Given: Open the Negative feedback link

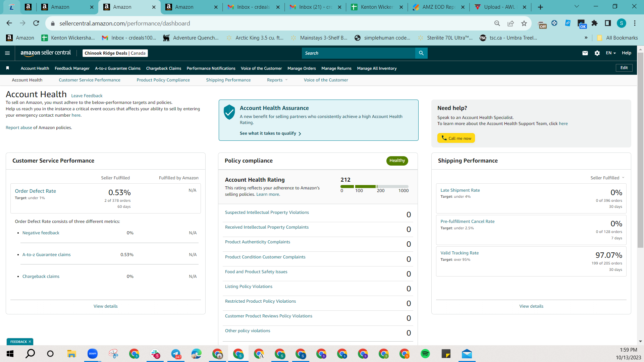Looking at the screenshot, I should (41, 233).
